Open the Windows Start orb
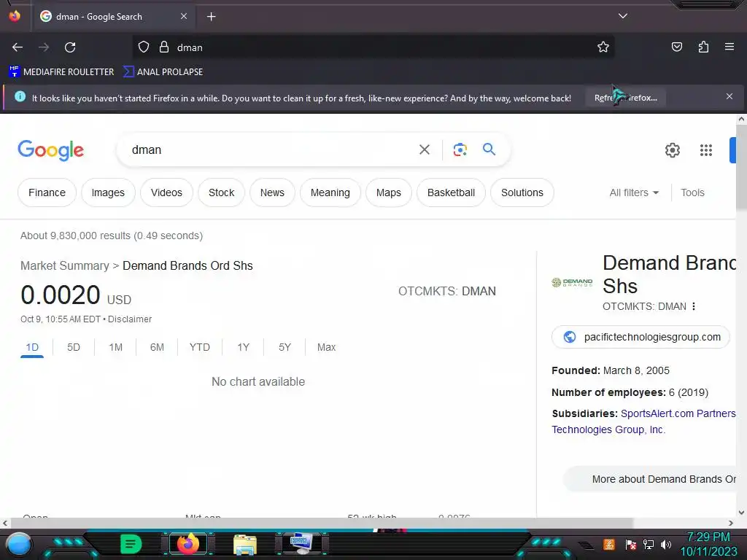Screen dimensions: 747x560 [x=18, y=544]
